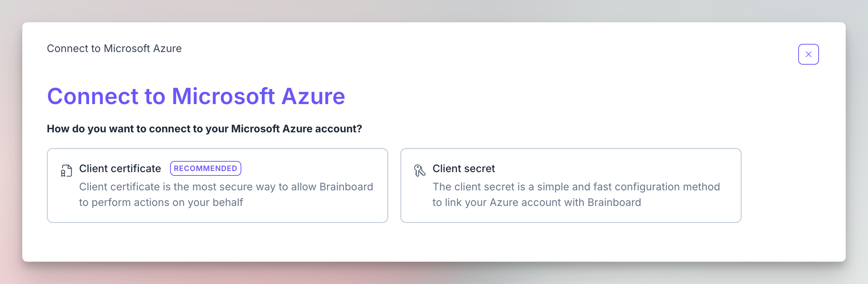Click the large purple Connect to Microsoft Azure heading
This screenshot has width=868, height=284.
coord(196,96)
